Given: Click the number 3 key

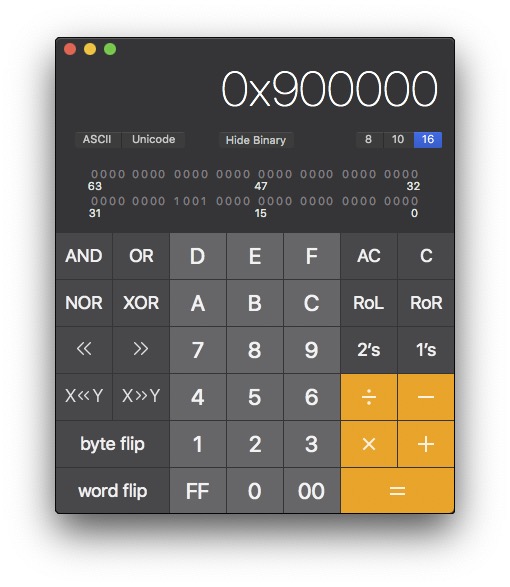Looking at the screenshot, I should click(312, 444).
